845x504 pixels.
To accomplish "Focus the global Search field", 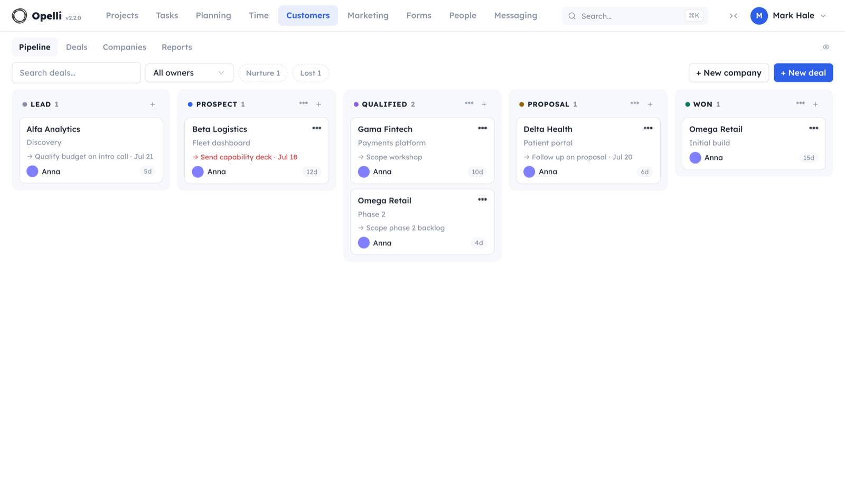I will [635, 16].
